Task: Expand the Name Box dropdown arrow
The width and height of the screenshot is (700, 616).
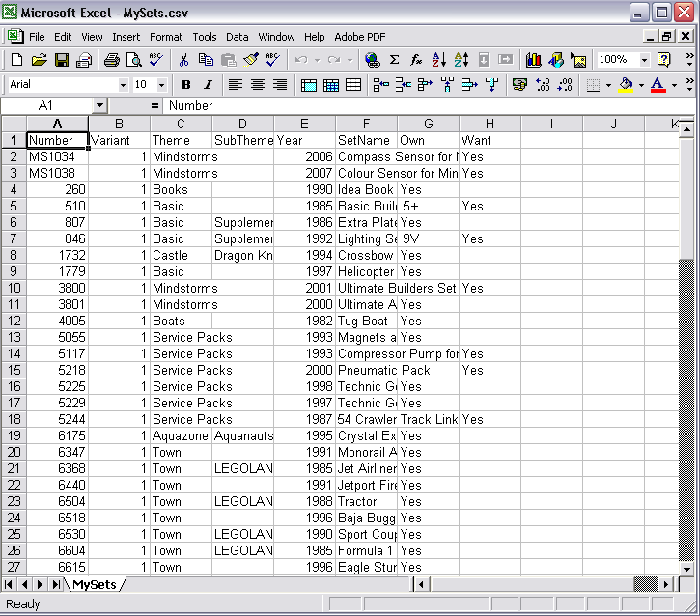Action: (99, 106)
